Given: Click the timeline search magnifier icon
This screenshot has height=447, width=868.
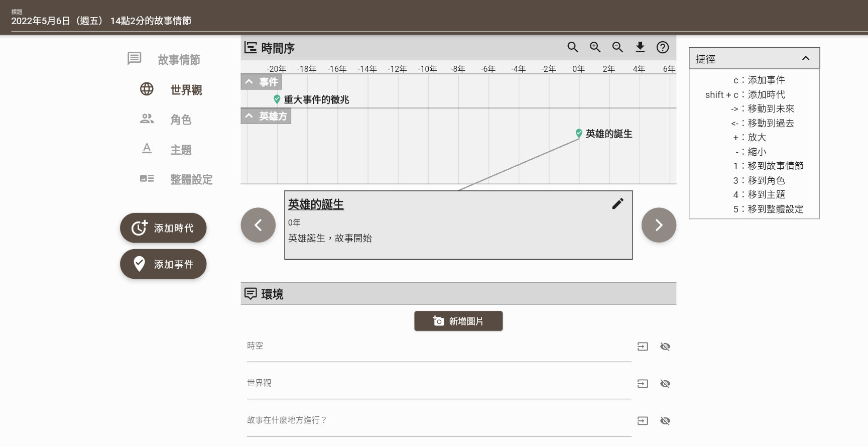Looking at the screenshot, I should tap(572, 47).
